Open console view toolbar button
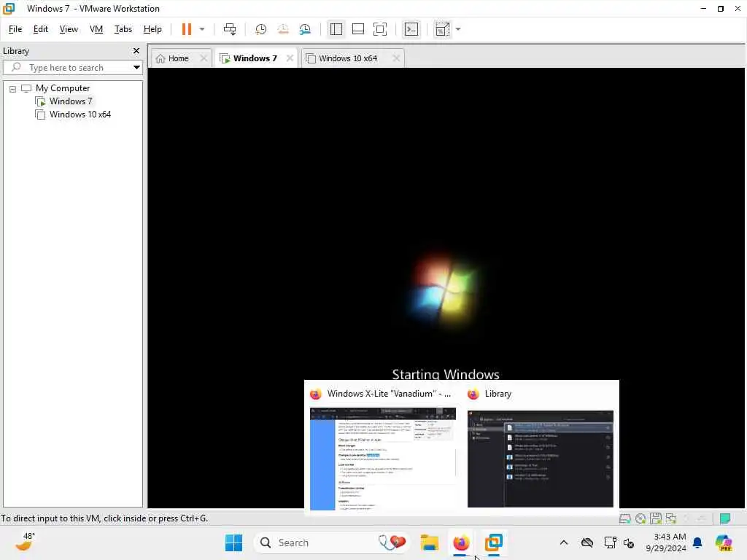This screenshot has height=560, width=747. coord(411,29)
